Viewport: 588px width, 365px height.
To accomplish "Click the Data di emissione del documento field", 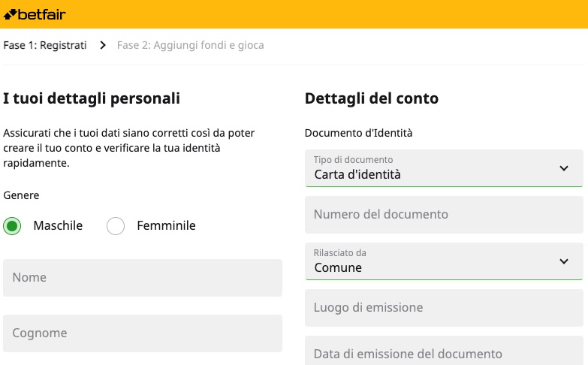I will click(444, 351).
